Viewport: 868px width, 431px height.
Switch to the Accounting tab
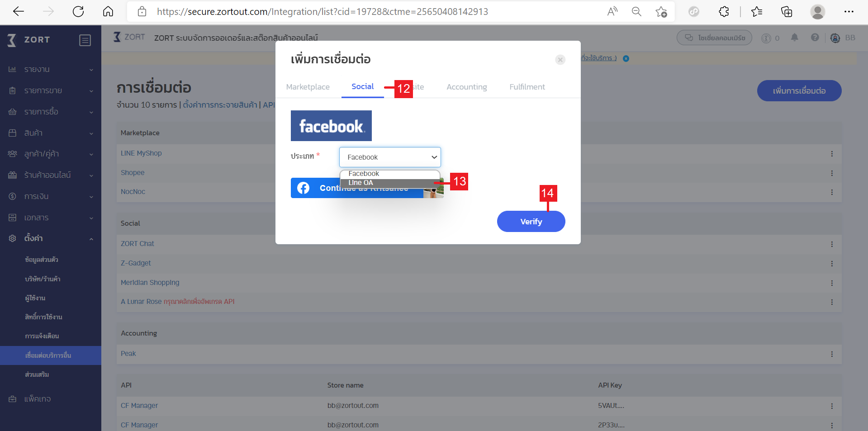click(x=467, y=87)
